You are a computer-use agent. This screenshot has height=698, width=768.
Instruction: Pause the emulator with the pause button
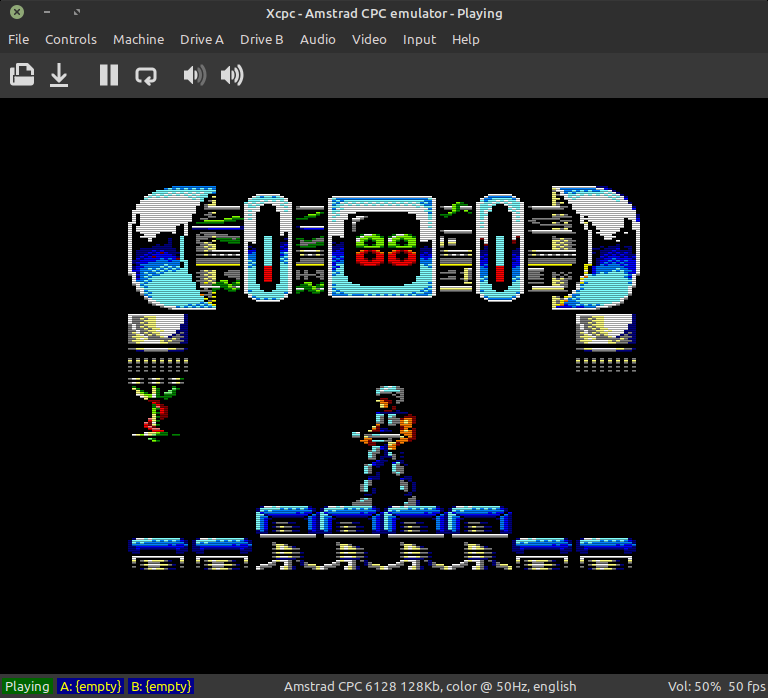(x=109, y=75)
